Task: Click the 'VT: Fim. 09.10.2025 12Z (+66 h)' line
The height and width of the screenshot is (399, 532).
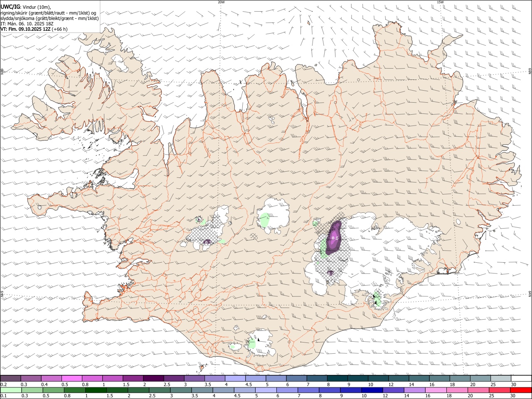Action: click(34, 29)
